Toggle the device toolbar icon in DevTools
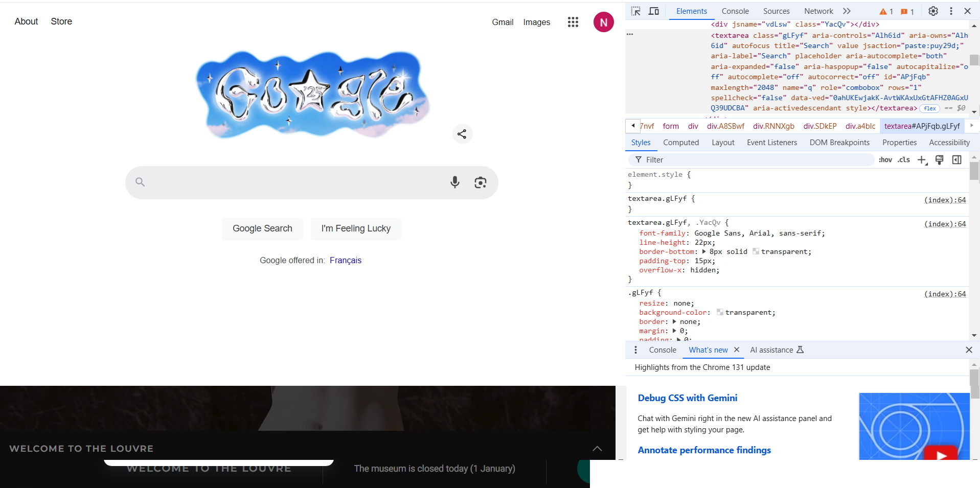This screenshot has height=488, width=980. point(654,11)
